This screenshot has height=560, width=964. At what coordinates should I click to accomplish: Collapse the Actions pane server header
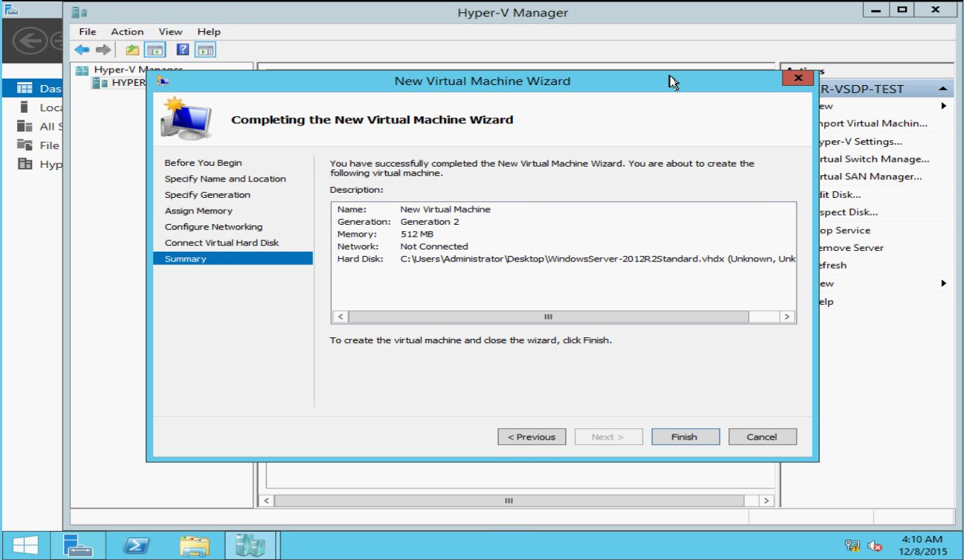coord(942,89)
